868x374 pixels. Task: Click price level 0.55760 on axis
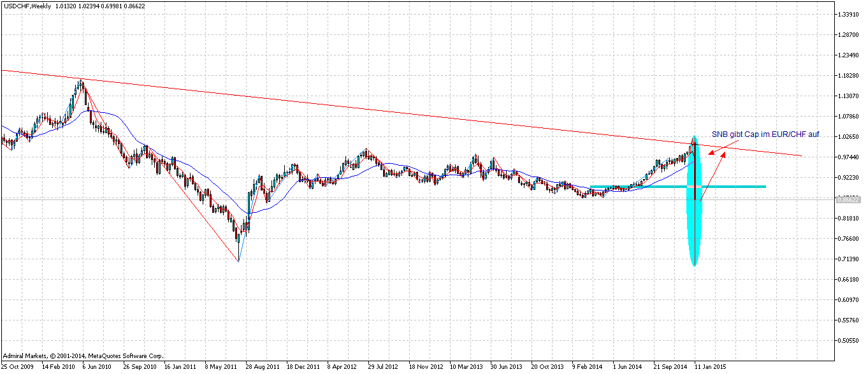point(847,320)
